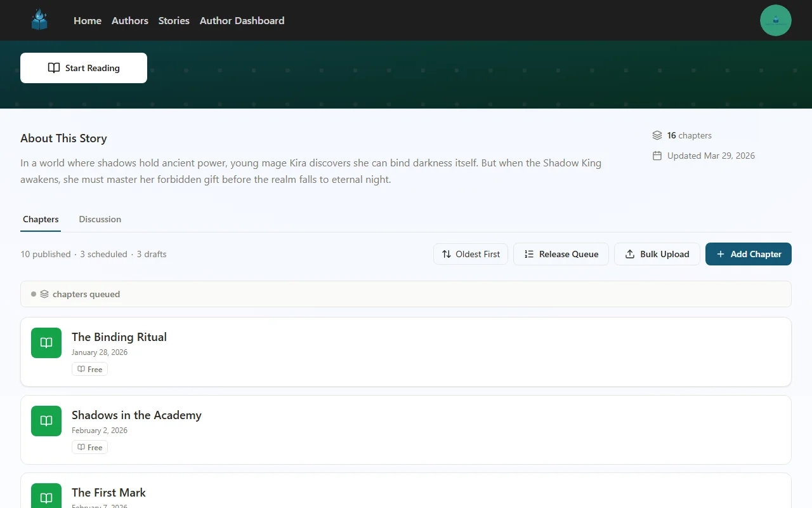Click the Add Chapter button
The width and height of the screenshot is (812, 508).
(x=749, y=254)
